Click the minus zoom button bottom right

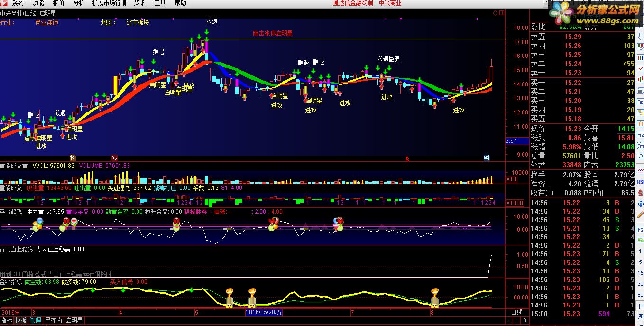pyautogui.click(x=516, y=320)
